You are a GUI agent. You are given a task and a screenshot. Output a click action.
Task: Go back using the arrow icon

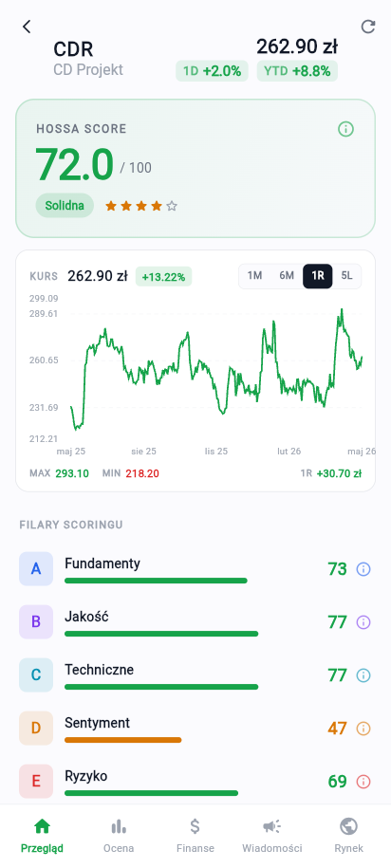coord(27,27)
